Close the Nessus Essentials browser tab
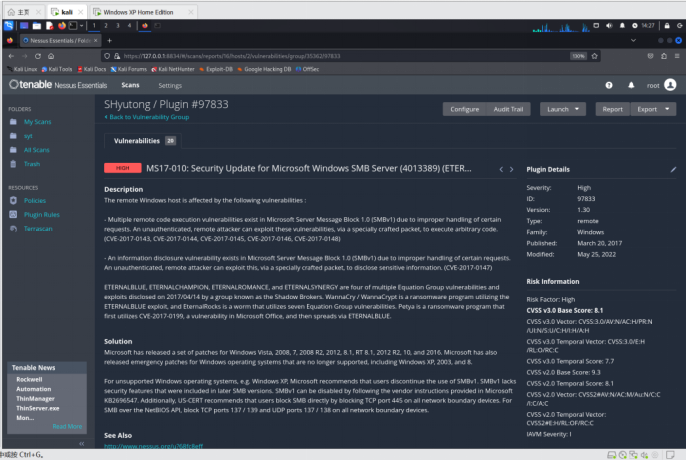Viewport: 686px width, 460px height. pyautogui.click(x=95, y=41)
